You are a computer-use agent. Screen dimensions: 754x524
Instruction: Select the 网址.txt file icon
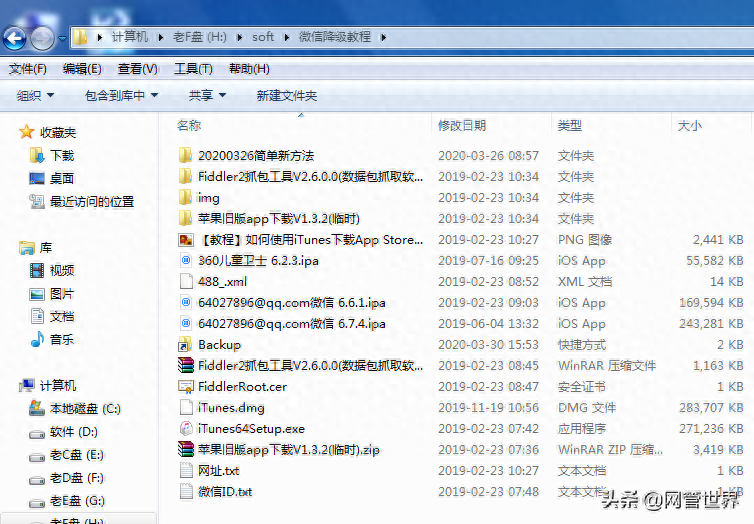click(186, 470)
